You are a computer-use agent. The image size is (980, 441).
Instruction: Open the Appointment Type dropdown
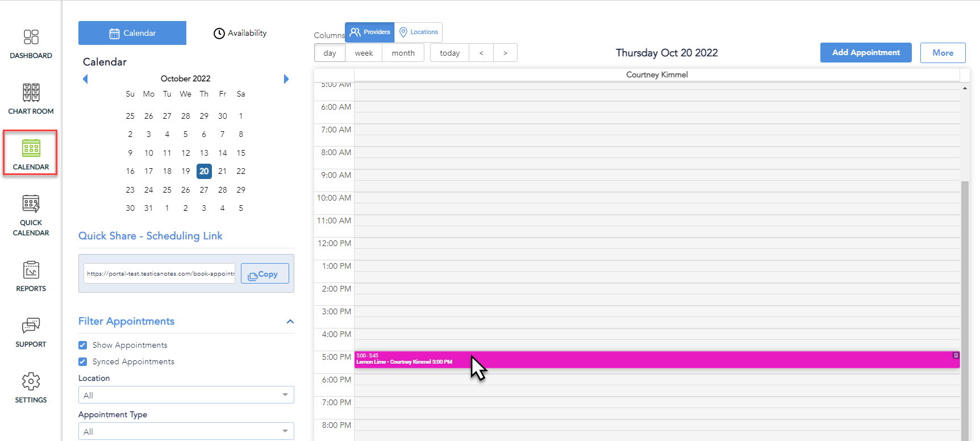186,431
